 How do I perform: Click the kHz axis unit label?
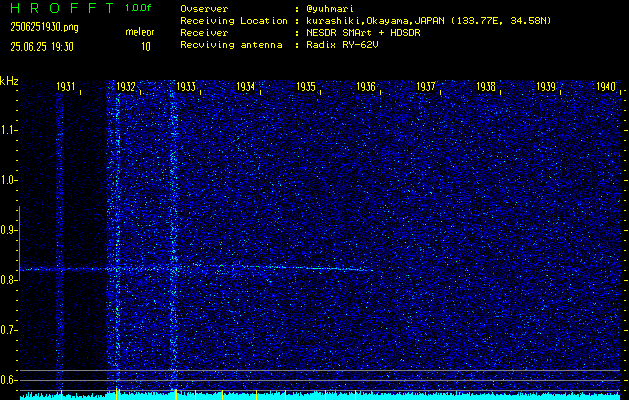[x=9, y=81]
